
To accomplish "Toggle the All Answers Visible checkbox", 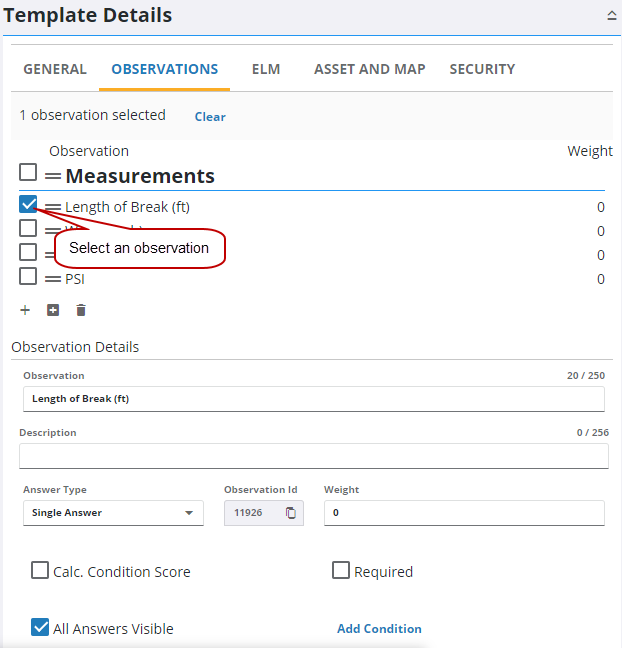I will pos(40,628).
